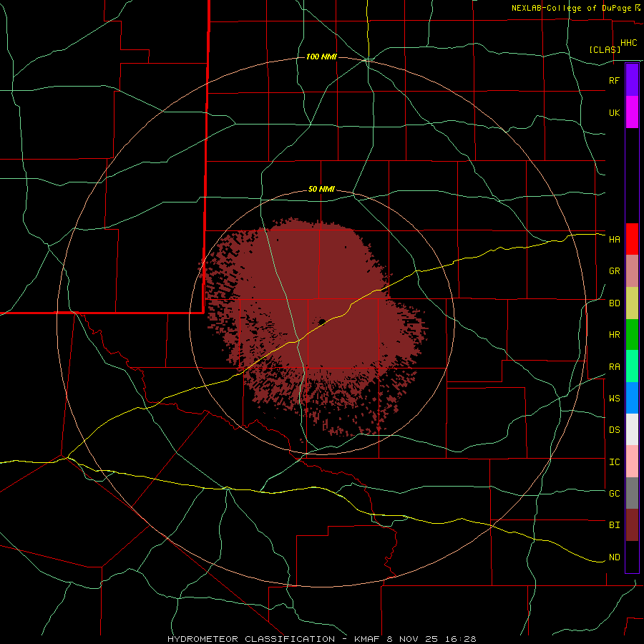This screenshot has height=644, width=644.
Task: Click the DS white legend swatch
Action: coord(632,429)
